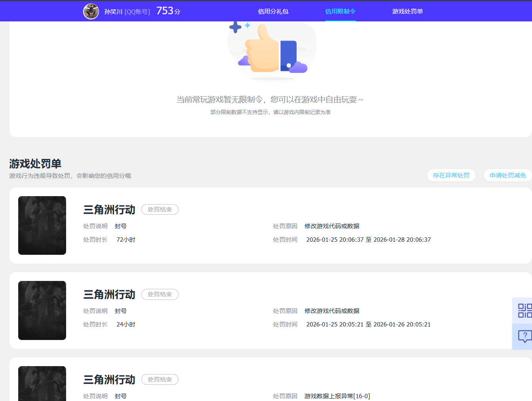Open the 游戏数据上报异常[16-0] penalty reason link
Screen dimensions: 532x401
pos(337,395)
